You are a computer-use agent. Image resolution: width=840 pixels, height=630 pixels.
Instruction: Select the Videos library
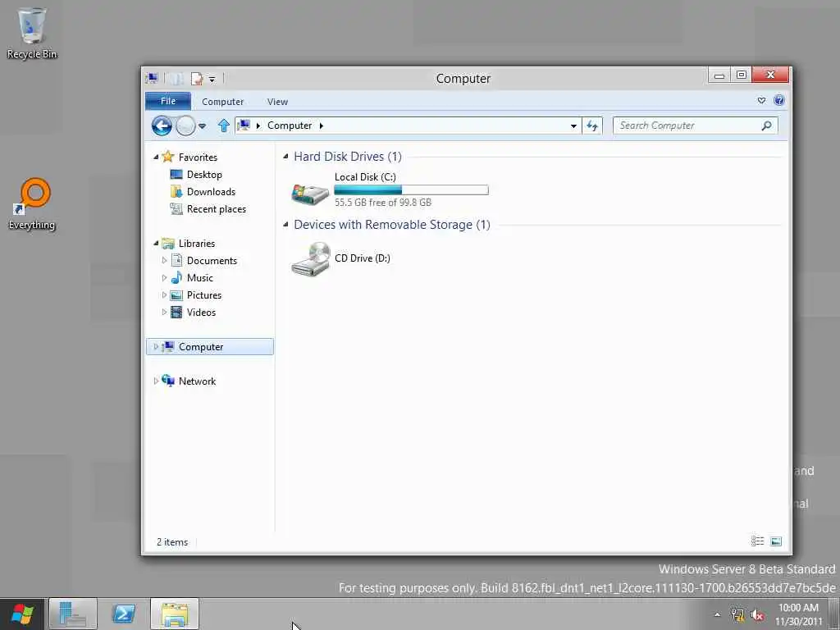tap(201, 313)
